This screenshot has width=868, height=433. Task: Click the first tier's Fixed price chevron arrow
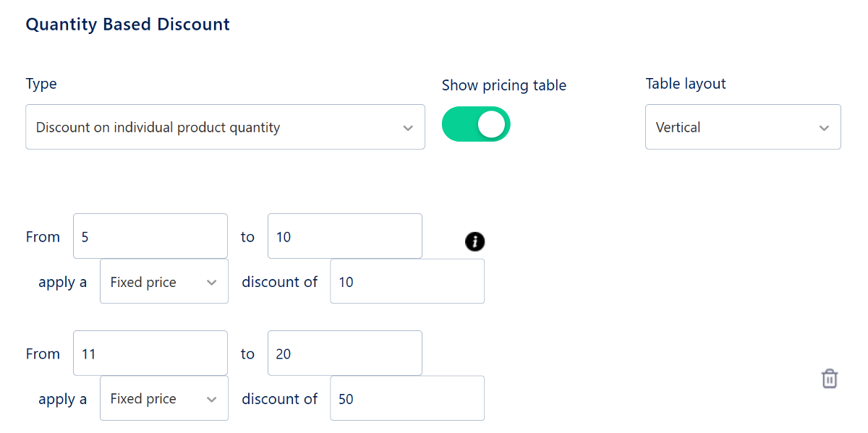click(x=212, y=283)
